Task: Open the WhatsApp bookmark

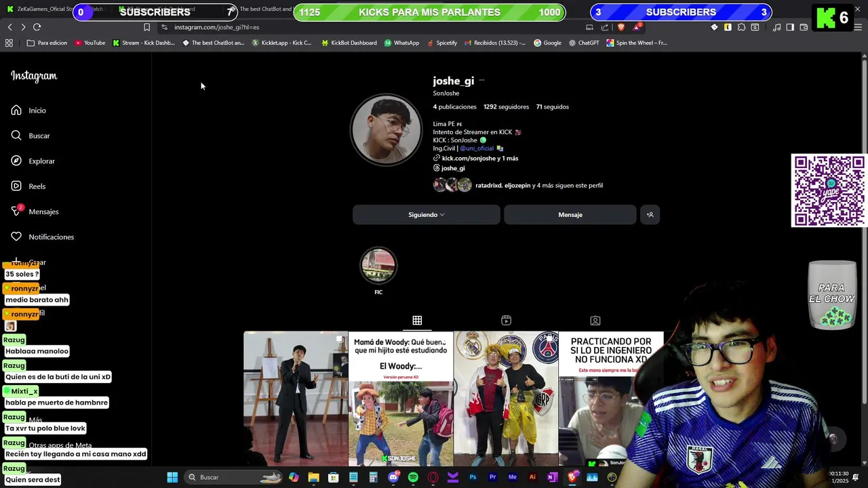Action: pyautogui.click(x=401, y=43)
